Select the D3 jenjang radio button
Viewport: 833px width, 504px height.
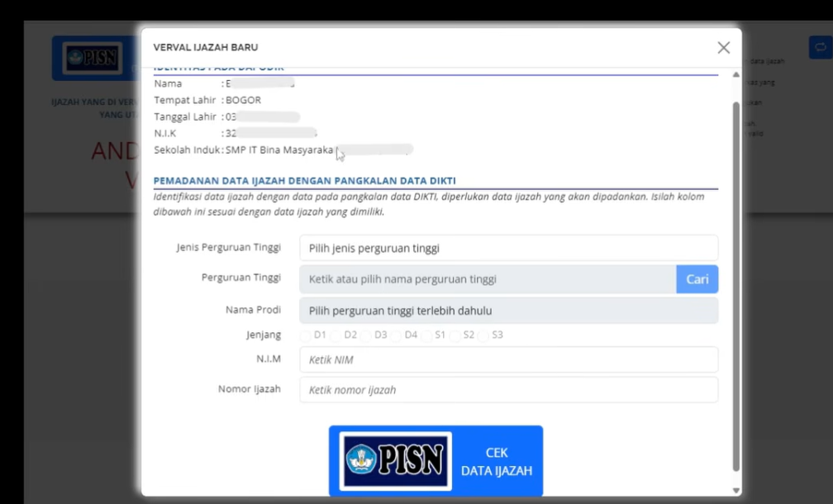(366, 335)
